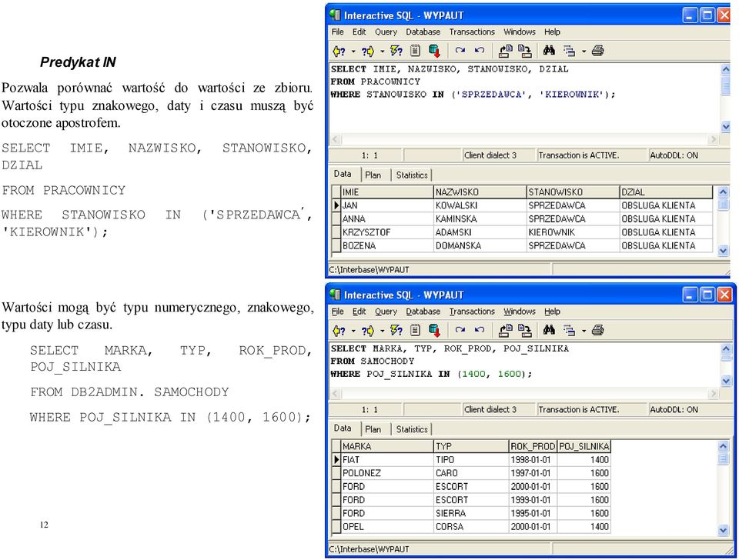Expand window list dropdown arrow in PRACOWNICY window
Screen dimensions: 739x560
tap(584, 52)
